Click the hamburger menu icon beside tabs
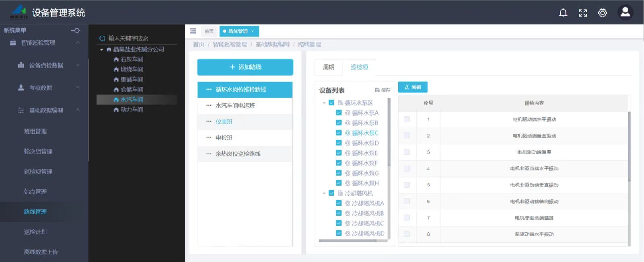This screenshot has width=644, height=262. pos(193,31)
